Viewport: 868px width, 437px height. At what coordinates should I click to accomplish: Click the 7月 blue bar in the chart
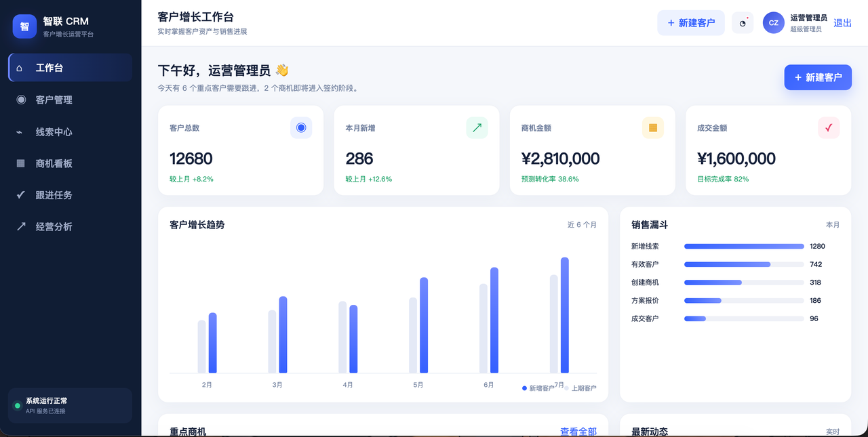[x=565, y=315]
